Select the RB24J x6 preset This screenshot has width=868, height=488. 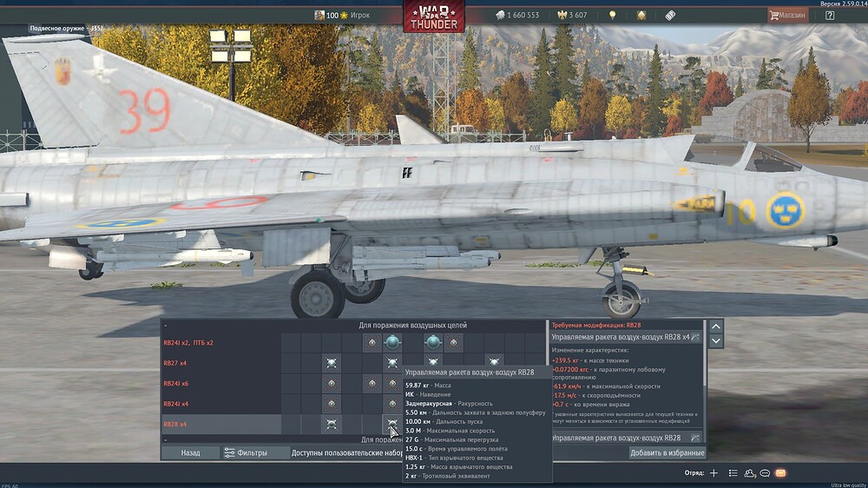tap(221, 383)
